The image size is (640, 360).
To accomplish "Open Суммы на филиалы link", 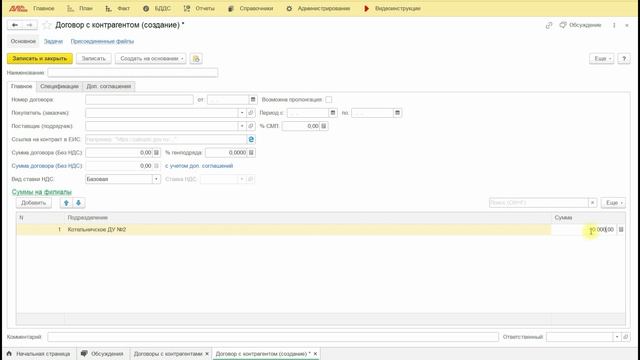I will 42,192.
